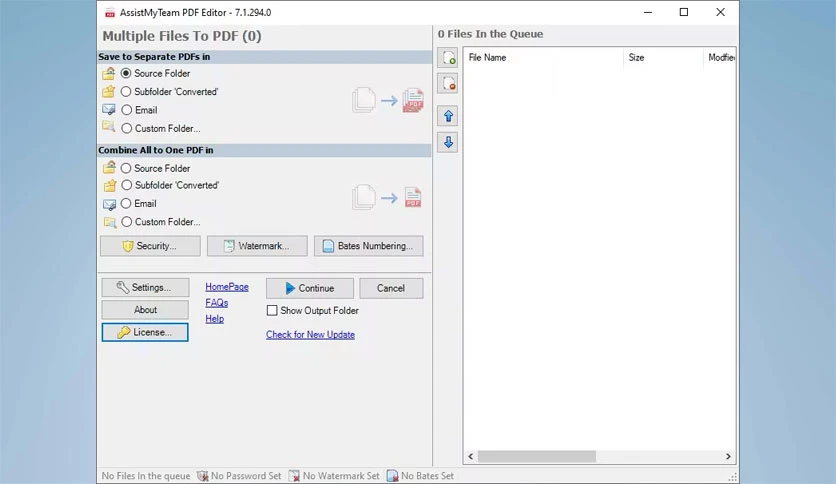This screenshot has width=836, height=484.
Task: Open the Watermark settings
Action: pyautogui.click(x=257, y=246)
